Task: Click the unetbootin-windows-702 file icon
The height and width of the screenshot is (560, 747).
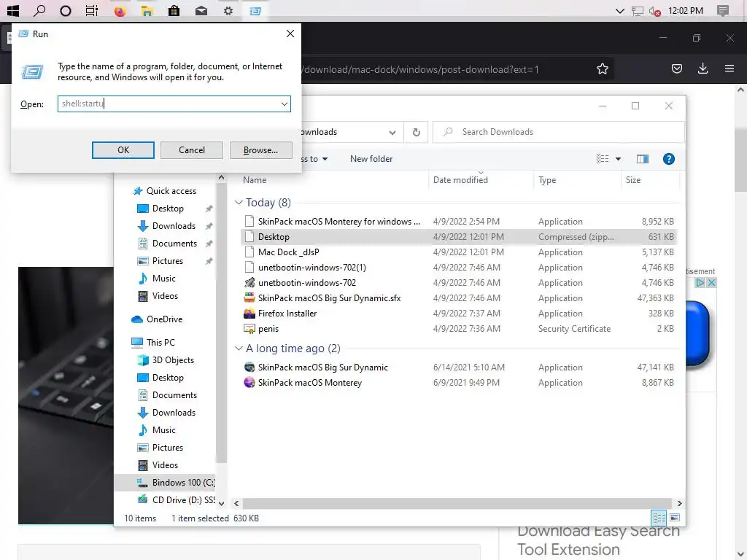Action: pyautogui.click(x=249, y=283)
